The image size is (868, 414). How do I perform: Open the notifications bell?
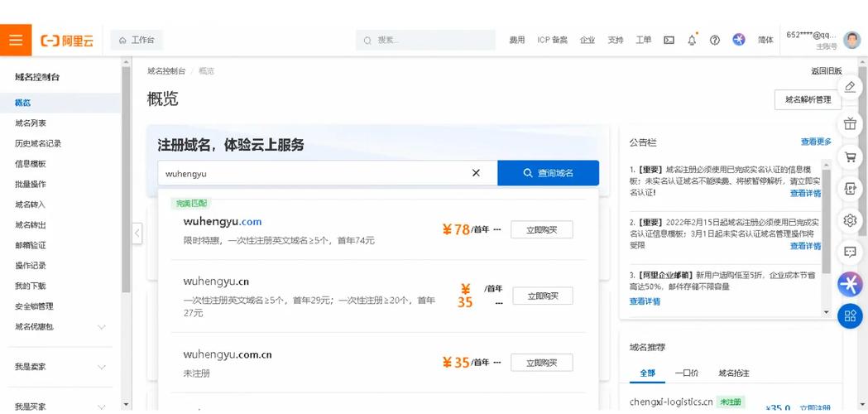692,40
